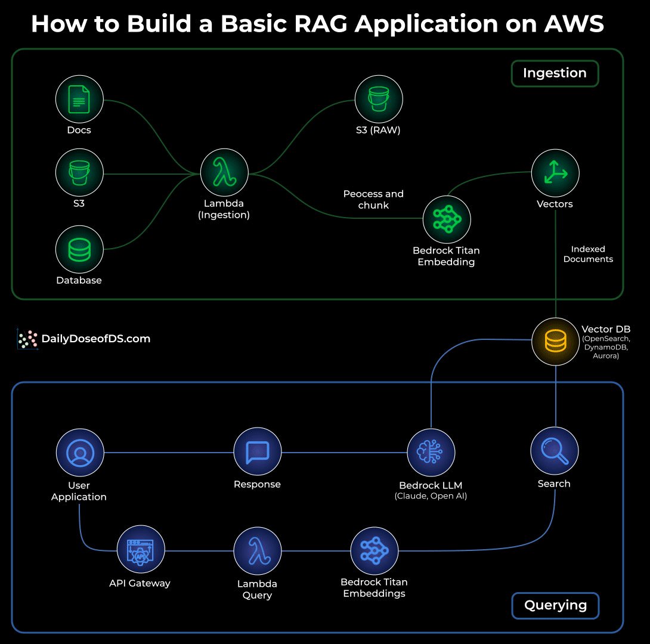650x644 pixels.
Task: Click the Peocess and chunk label
Action: [373, 199]
